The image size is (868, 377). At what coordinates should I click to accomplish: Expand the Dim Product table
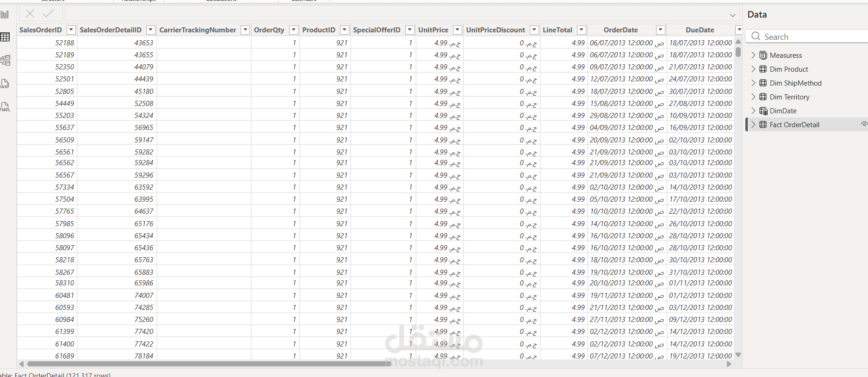coord(753,69)
